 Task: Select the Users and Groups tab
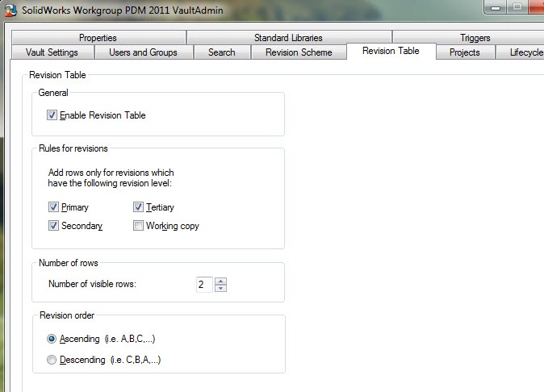pos(144,52)
